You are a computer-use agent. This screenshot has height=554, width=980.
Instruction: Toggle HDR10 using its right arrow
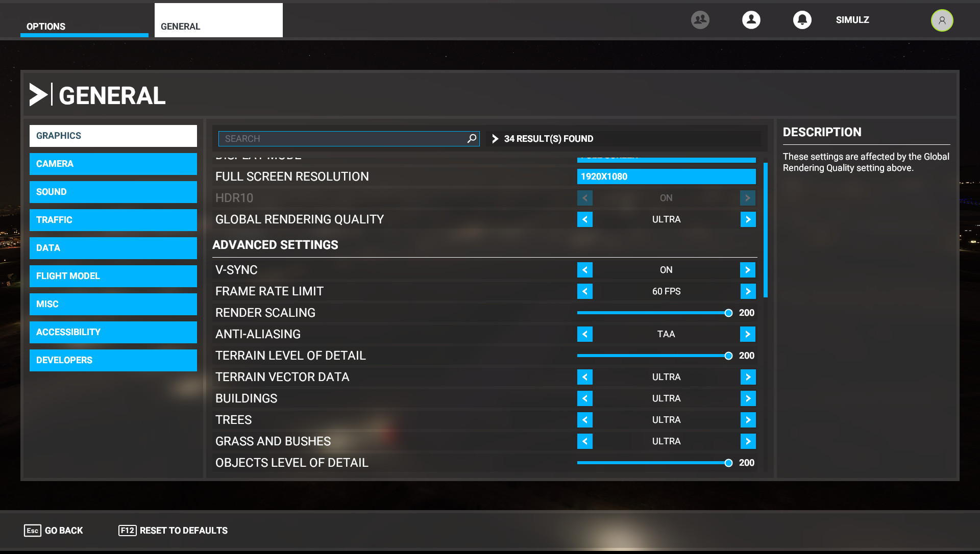click(x=748, y=198)
